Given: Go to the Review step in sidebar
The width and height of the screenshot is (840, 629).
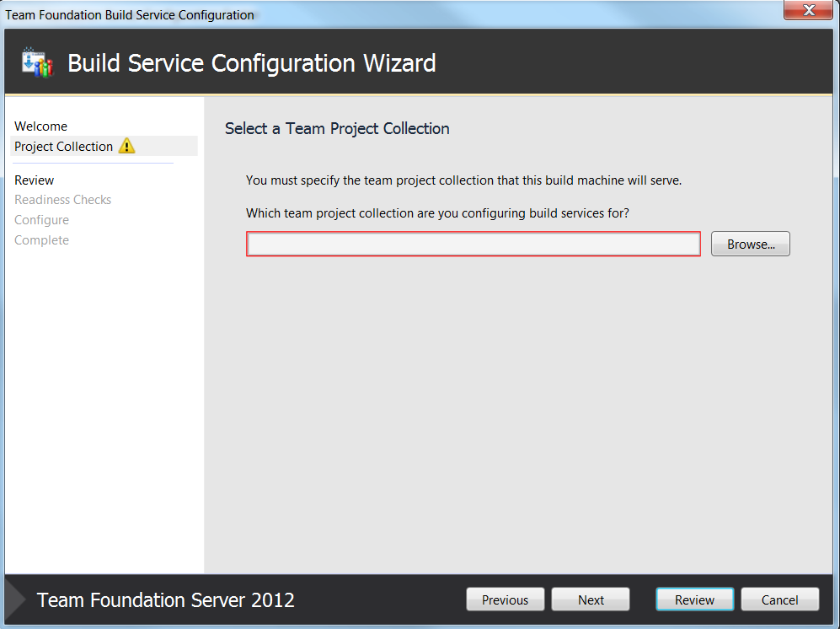Looking at the screenshot, I should 35,180.
